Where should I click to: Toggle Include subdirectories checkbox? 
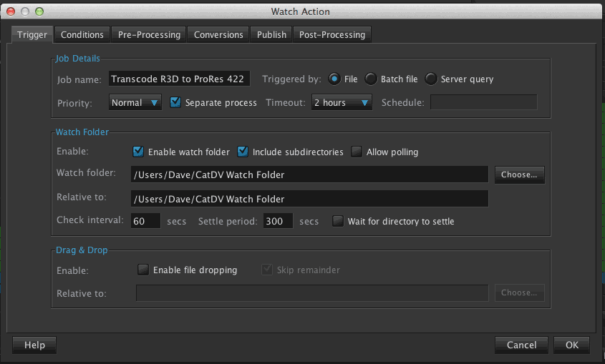(243, 152)
